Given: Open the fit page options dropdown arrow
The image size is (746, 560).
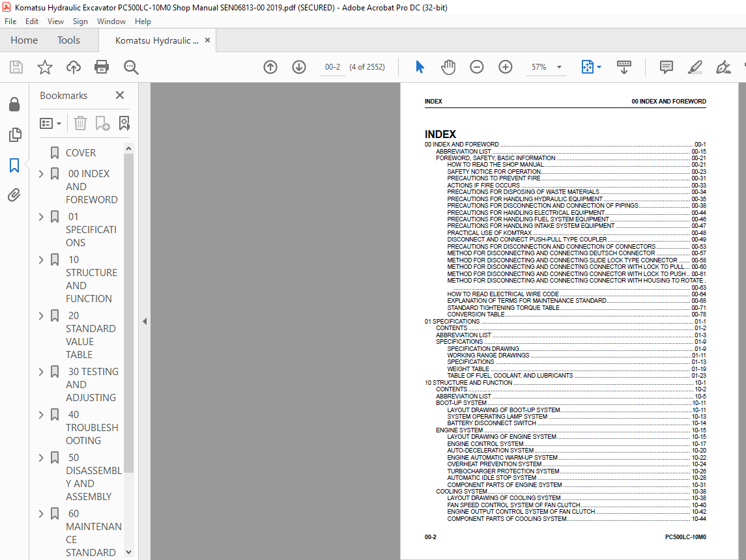Looking at the screenshot, I should [x=599, y=67].
